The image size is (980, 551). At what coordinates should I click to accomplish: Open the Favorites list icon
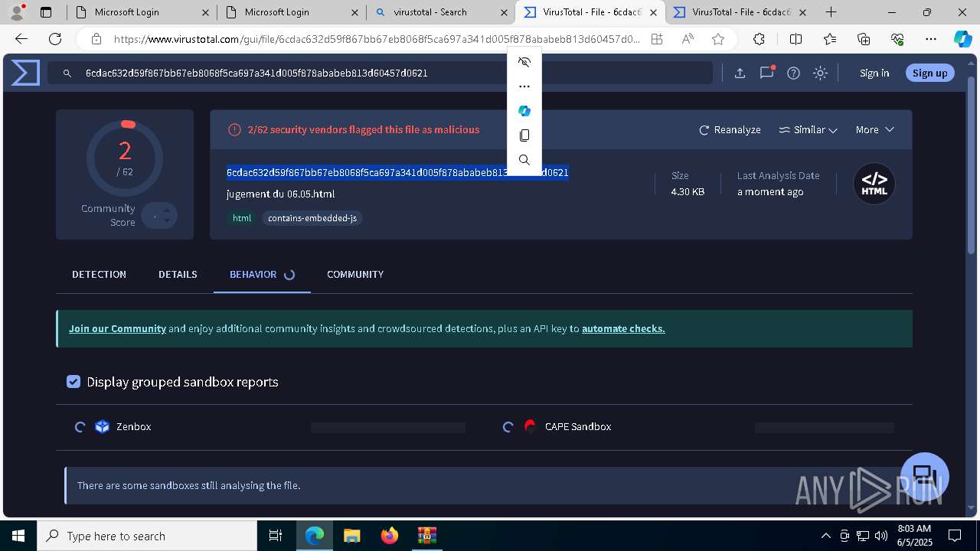pyautogui.click(x=830, y=39)
